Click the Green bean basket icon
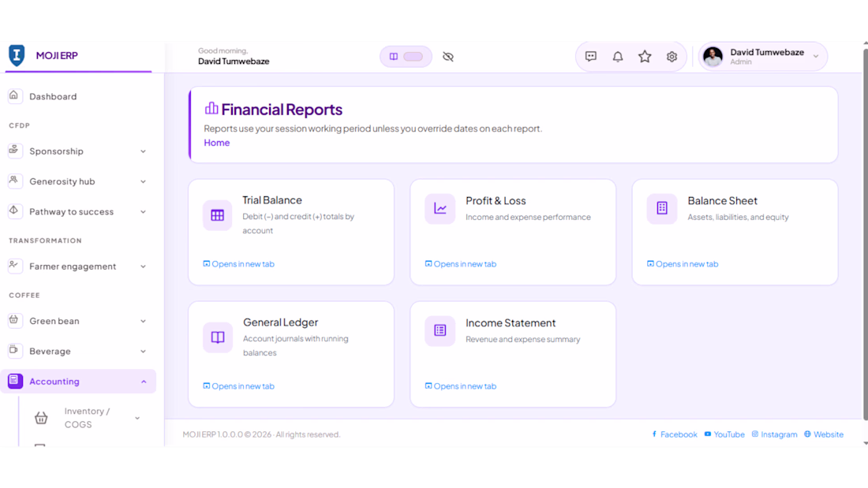The image size is (868, 488). point(14,320)
